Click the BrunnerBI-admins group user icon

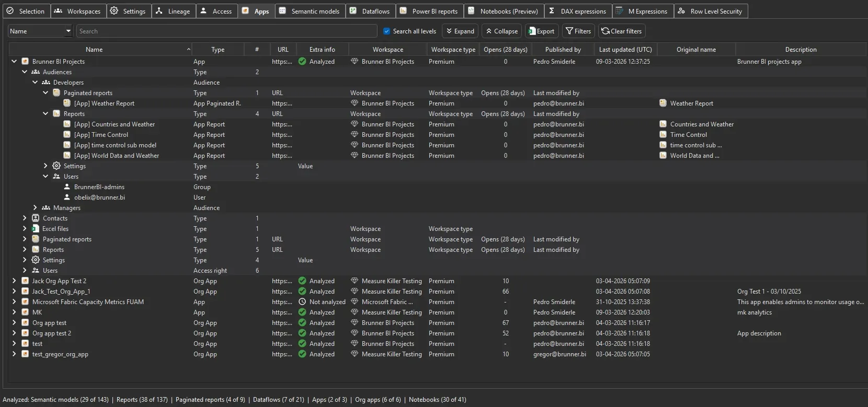tap(67, 187)
